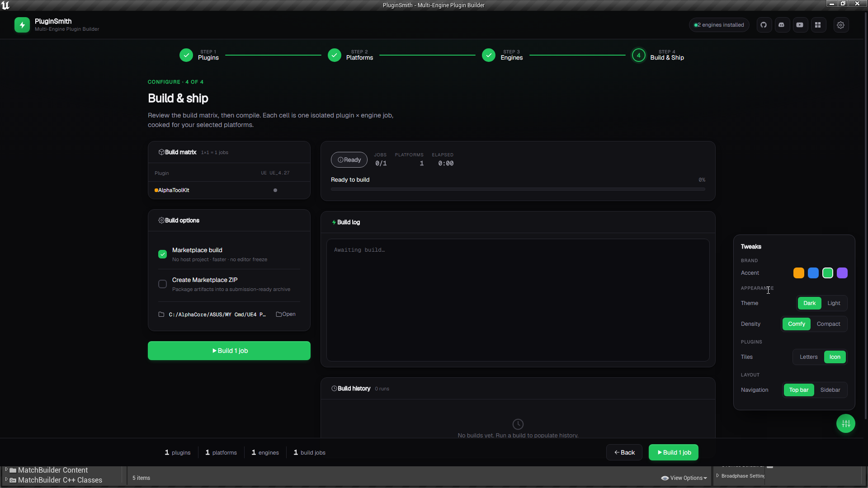Click the Unreal Engine logo in title bar

tap(5, 5)
